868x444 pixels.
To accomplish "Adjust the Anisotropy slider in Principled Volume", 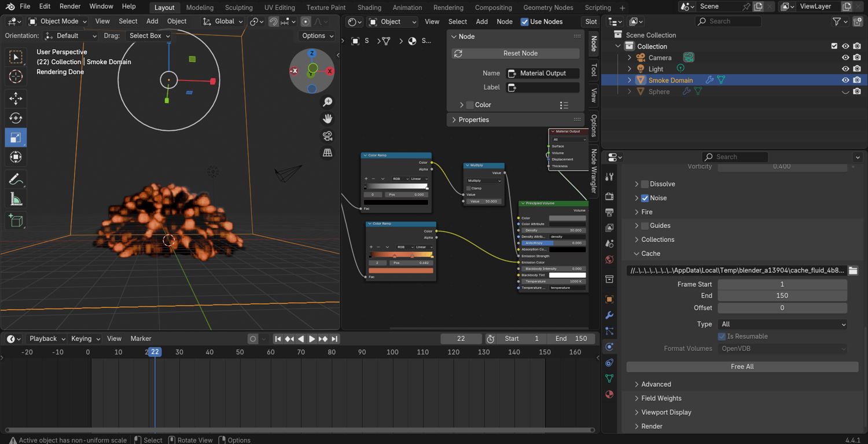I will point(553,243).
